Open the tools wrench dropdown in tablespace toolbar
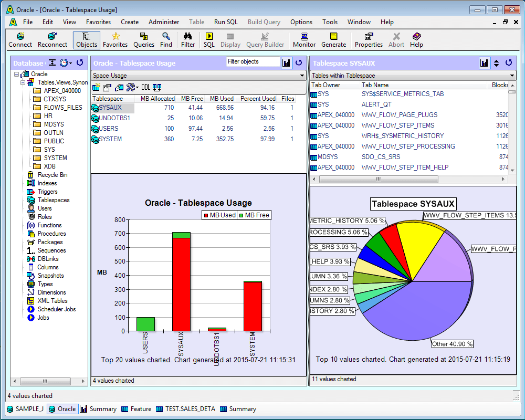The width and height of the screenshot is (525, 420). click(132, 88)
